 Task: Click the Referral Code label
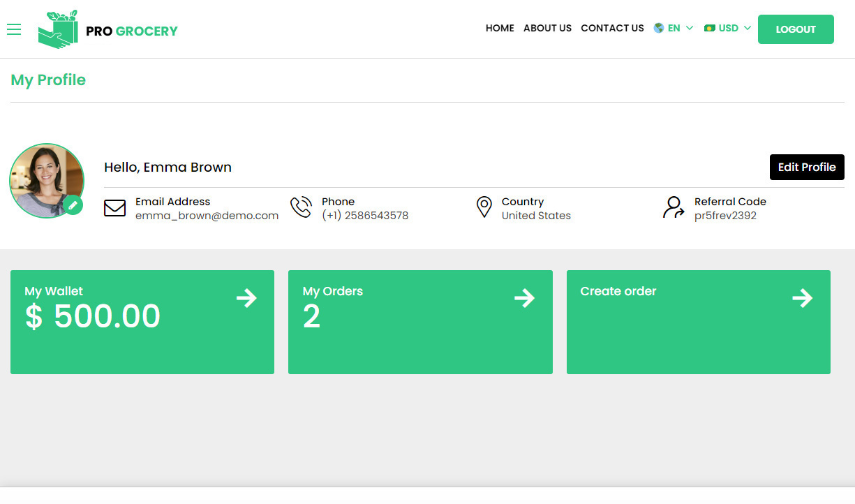tap(730, 201)
